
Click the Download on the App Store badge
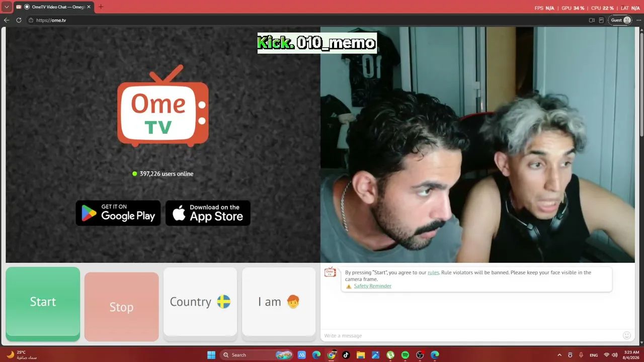[x=208, y=213]
